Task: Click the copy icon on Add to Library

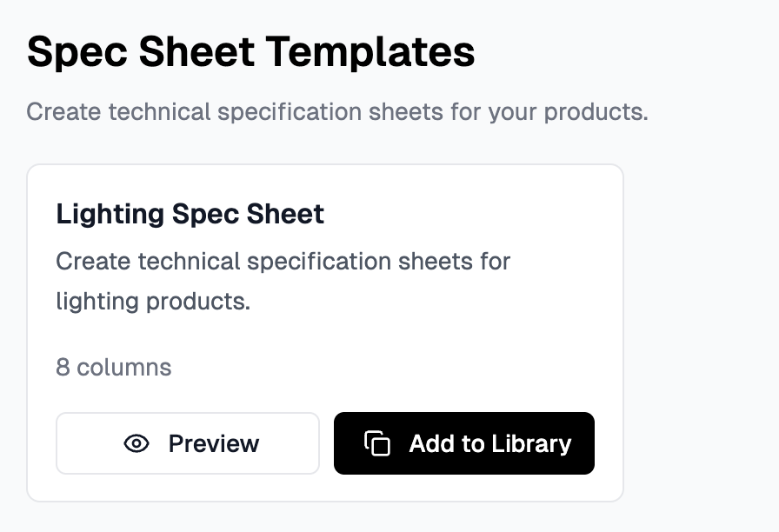Action: pos(376,443)
